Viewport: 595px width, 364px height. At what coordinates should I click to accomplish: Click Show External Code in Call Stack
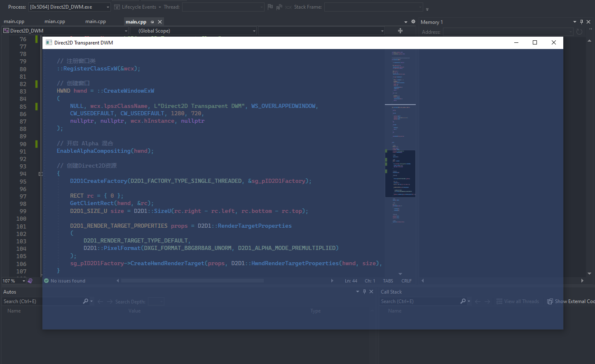click(575, 301)
